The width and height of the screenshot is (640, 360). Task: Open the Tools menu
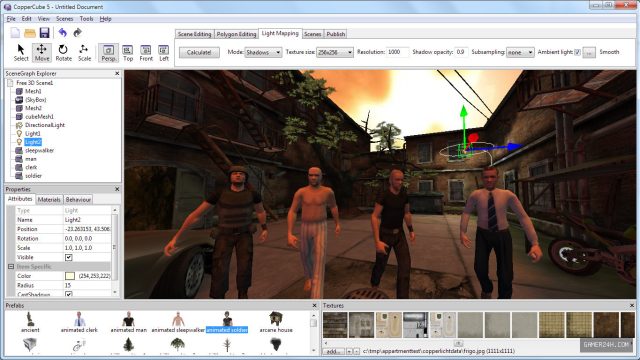(x=86, y=19)
